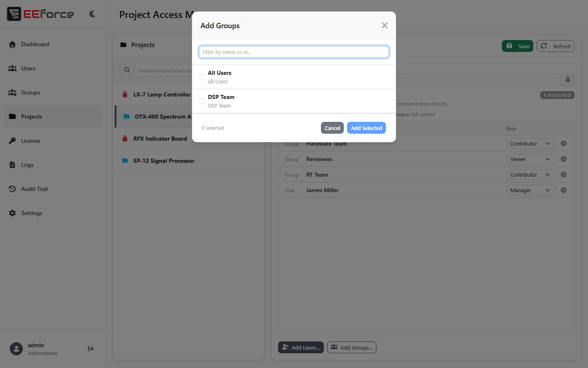
Task: Open Groups in sidebar
Action: [x=53, y=92]
